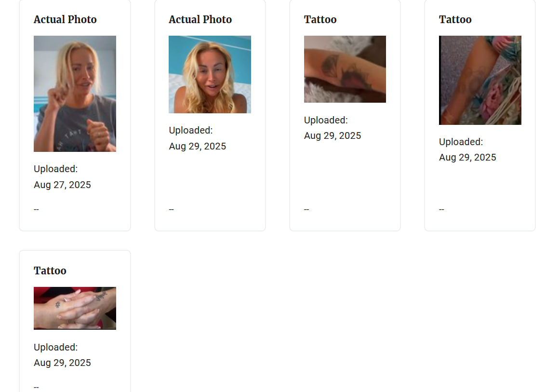Click 'Aug 29, 2025' under the floral fabric tattoo
Screen dimensions: 546x392
(x=467, y=157)
